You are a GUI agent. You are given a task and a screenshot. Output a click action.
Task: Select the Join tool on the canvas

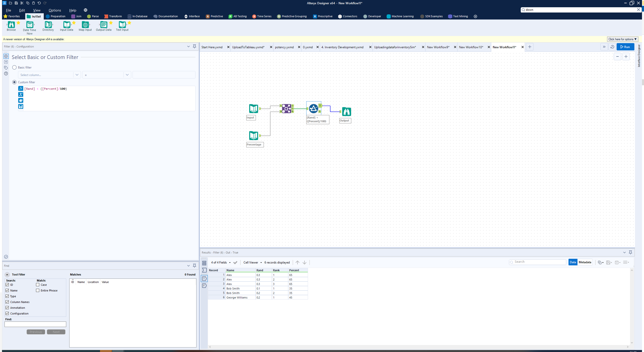pyautogui.click(x=286, y=108)
